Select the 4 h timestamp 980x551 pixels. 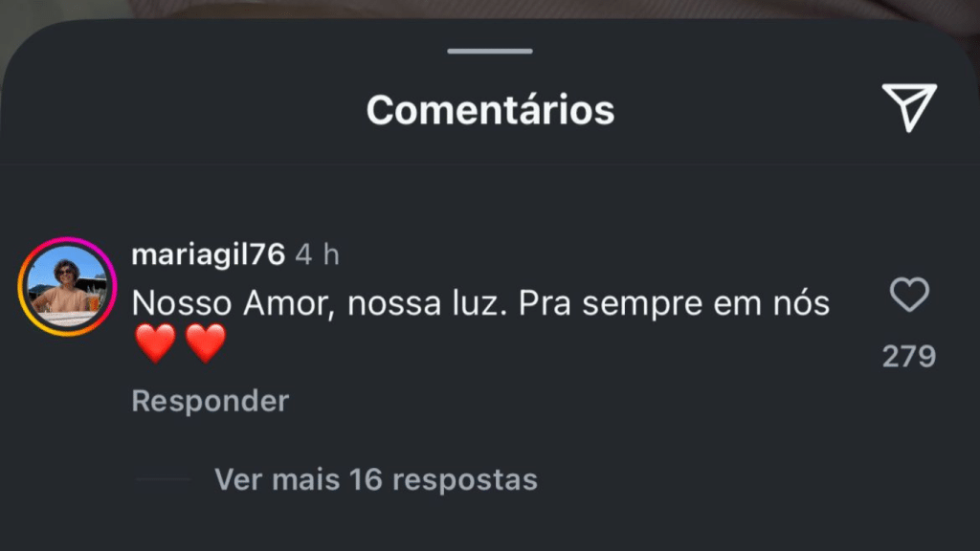click(318, 254)
